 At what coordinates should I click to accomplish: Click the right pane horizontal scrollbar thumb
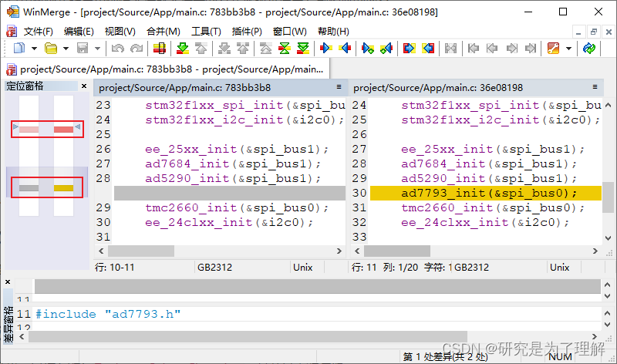[397, 251]
